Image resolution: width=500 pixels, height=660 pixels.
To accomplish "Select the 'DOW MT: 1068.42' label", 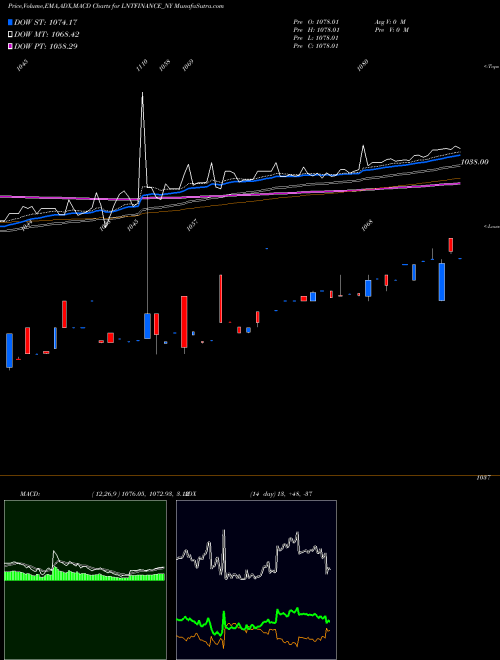I will tap(47, 34).
